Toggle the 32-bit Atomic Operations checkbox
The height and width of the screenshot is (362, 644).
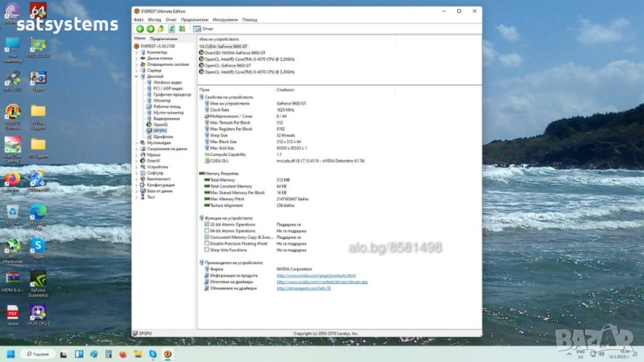(x=207, y=224)
